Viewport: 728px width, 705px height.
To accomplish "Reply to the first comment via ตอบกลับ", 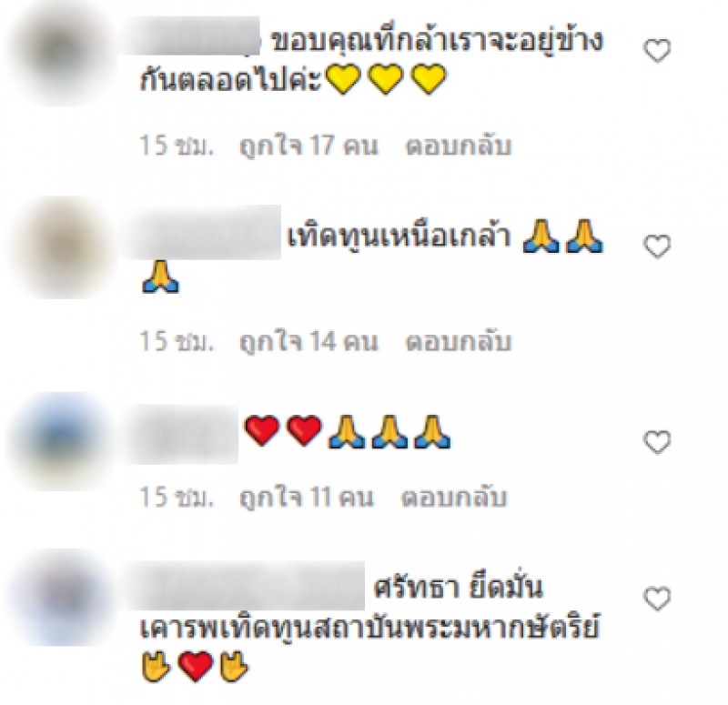I will (459, 146).
